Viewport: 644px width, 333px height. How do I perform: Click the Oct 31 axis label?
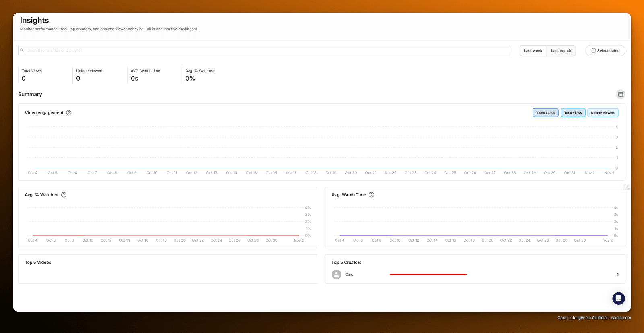click(570, 173)
